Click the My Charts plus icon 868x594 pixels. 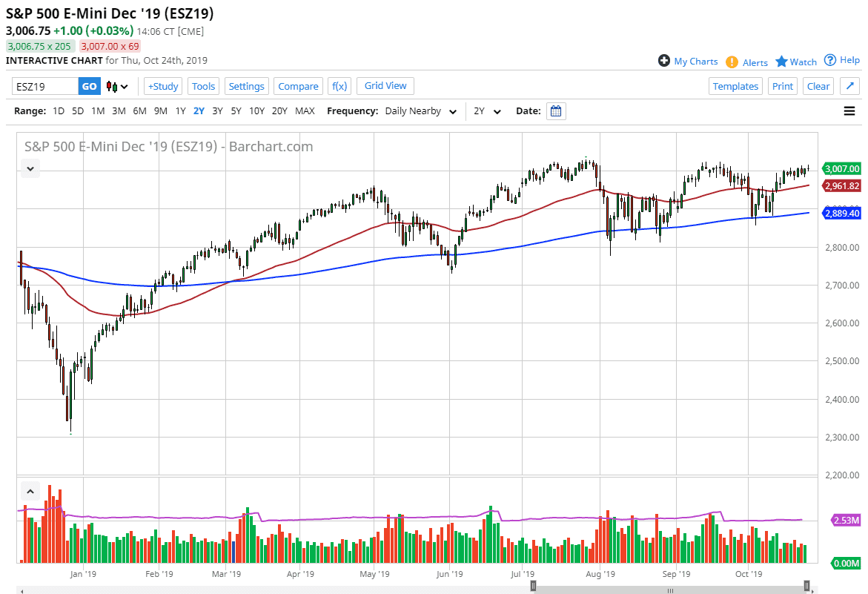(x=663, y=61)
